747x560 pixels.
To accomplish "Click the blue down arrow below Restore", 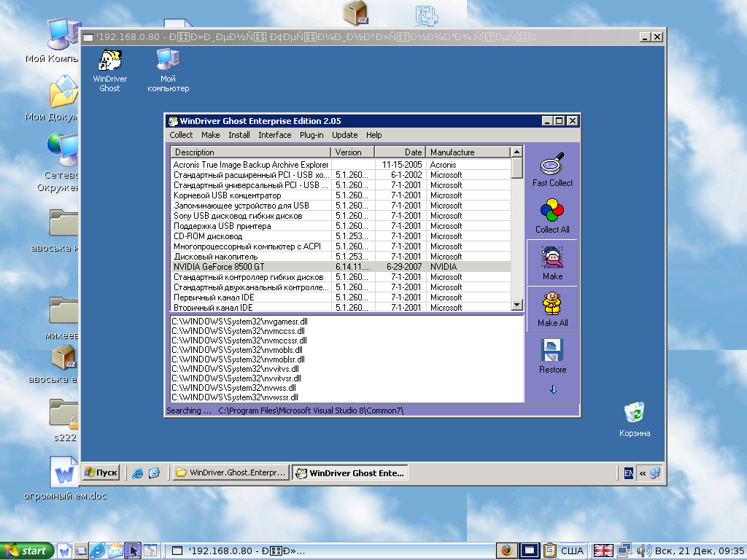I will (x=553, y=389).
